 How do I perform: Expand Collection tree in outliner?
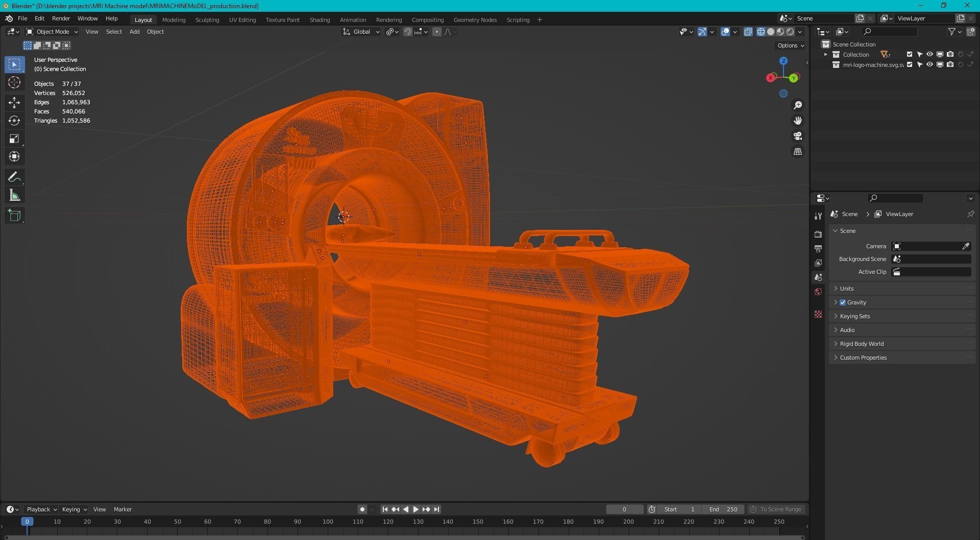tap(825, 55)
